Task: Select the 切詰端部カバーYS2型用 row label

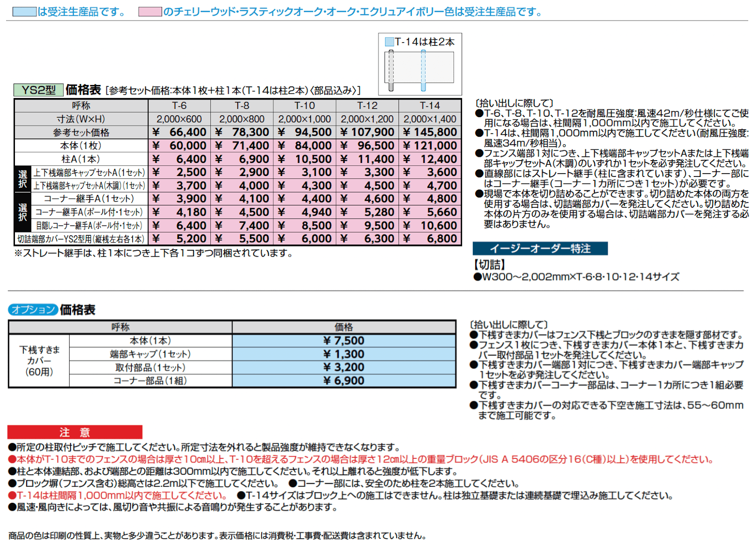Action: 81,239
